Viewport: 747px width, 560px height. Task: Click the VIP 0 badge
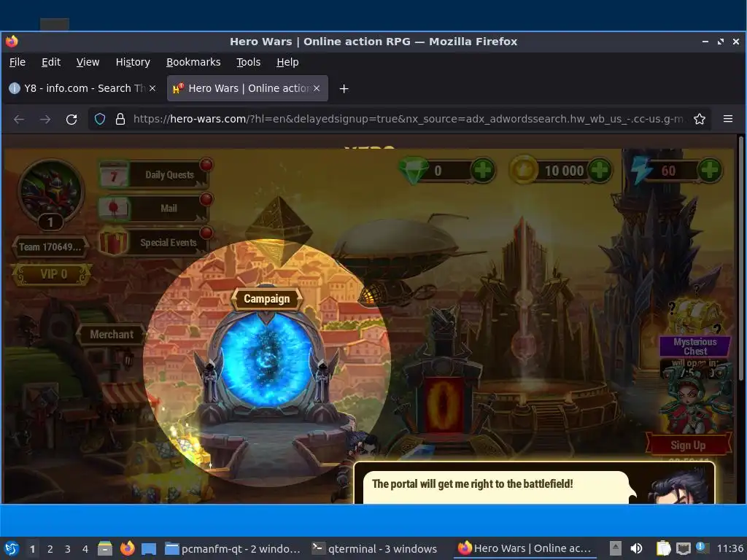53,274
